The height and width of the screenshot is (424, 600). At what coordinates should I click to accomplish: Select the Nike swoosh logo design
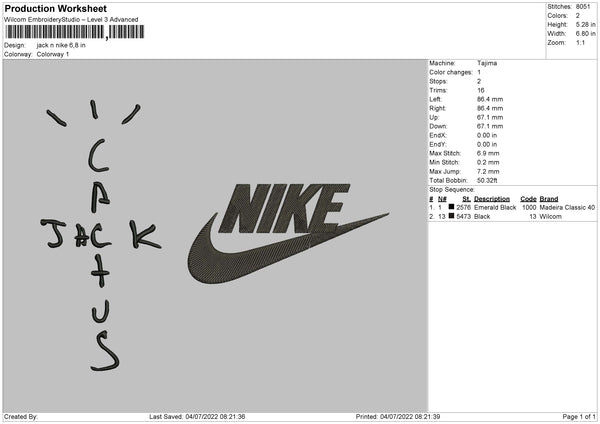click(x=289, y=234)
